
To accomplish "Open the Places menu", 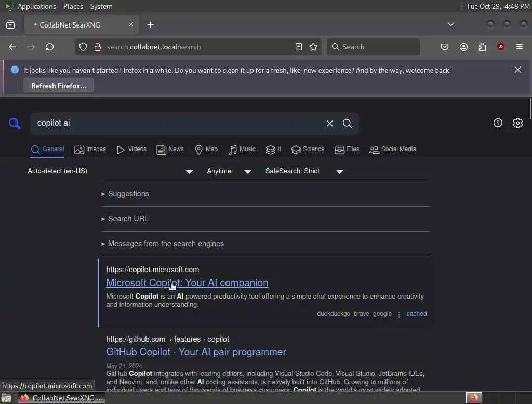I will point(73,6).
